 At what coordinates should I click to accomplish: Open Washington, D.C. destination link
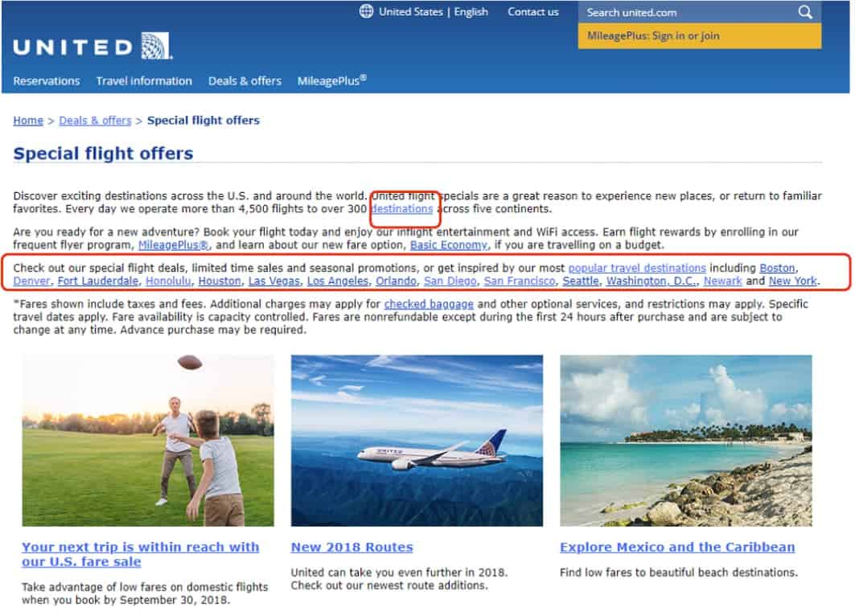(651, 281)
